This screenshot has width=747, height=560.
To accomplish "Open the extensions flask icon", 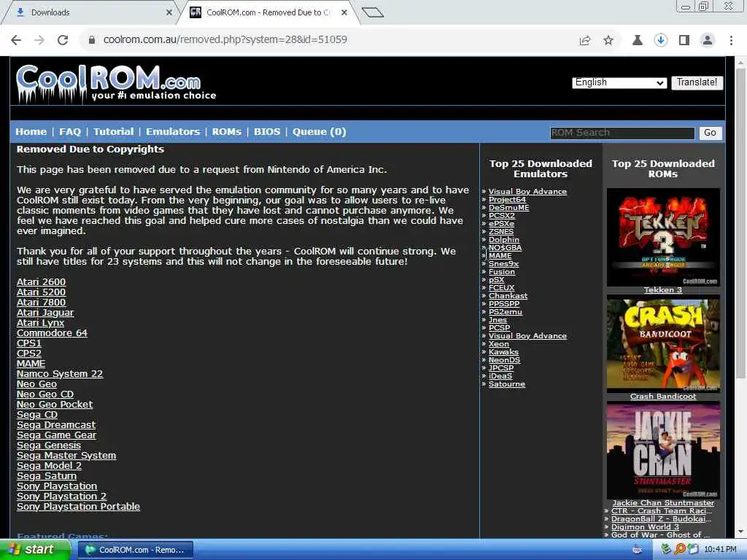I will pos(637,41).
